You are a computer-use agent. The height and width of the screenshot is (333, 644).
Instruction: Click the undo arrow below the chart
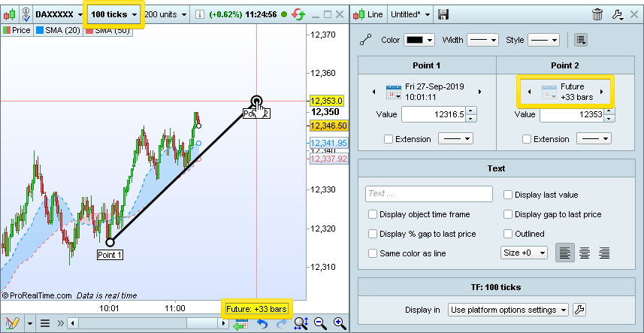click(x=262, y=323)
